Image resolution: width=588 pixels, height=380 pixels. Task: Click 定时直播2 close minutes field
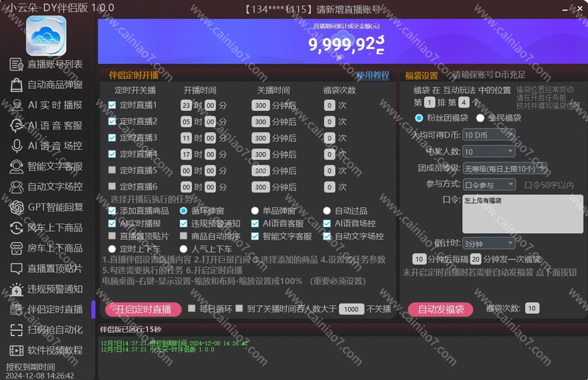(261, 122)
